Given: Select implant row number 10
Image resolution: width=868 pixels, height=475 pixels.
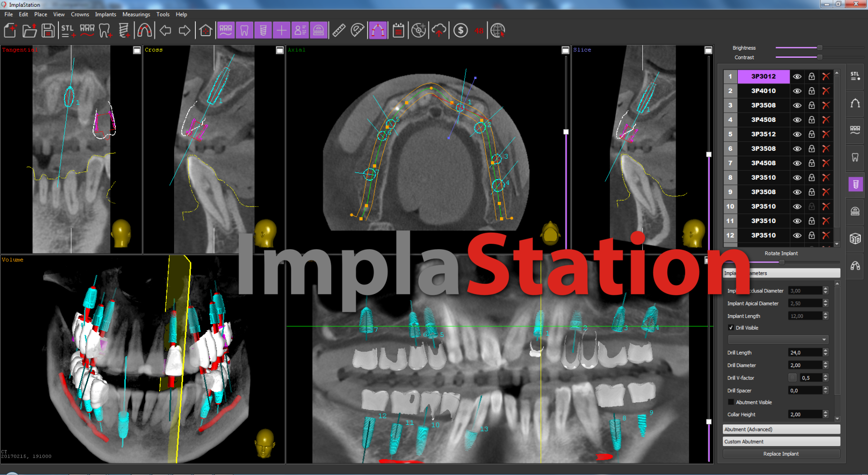Looking at the screenshot, I should coord(730,206).
